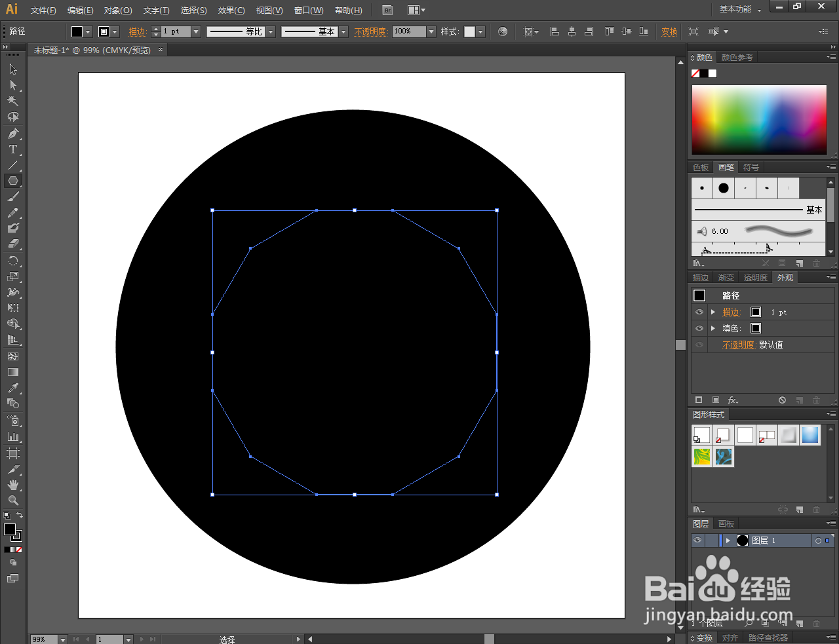Swap fill and stroke arrows
The height and width of the screenshot is (644, 839).
[x=20, y=516]
